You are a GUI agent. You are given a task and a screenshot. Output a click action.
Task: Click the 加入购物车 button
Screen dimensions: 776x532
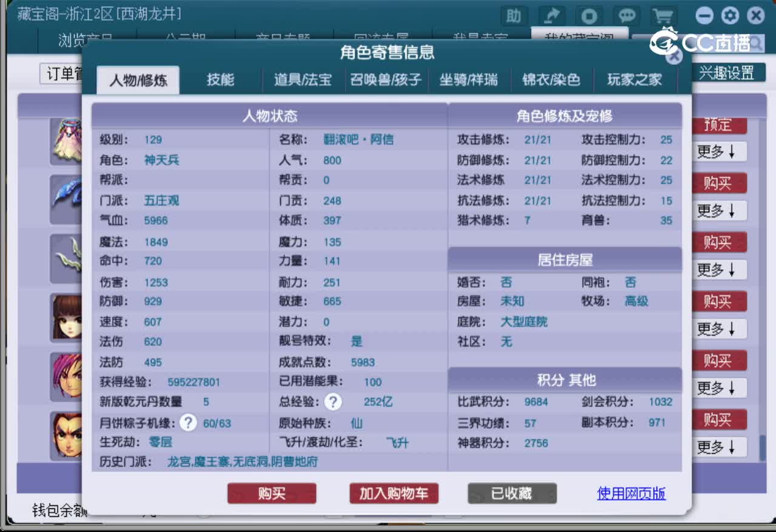click(x=393, y=493)
